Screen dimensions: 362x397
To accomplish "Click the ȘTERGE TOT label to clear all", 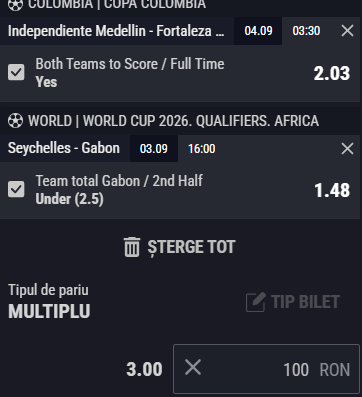I will pyautogui.click(x=191, y=247).
